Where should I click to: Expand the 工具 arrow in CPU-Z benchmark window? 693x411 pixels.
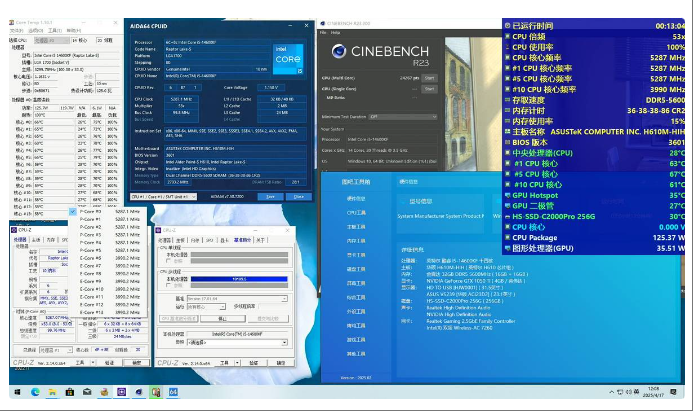pyautogui.click(x=237, y=363)
